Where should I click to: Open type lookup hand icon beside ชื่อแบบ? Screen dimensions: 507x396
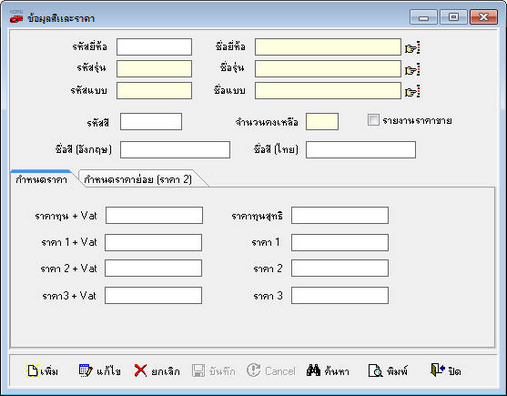(x=412, y=91)
